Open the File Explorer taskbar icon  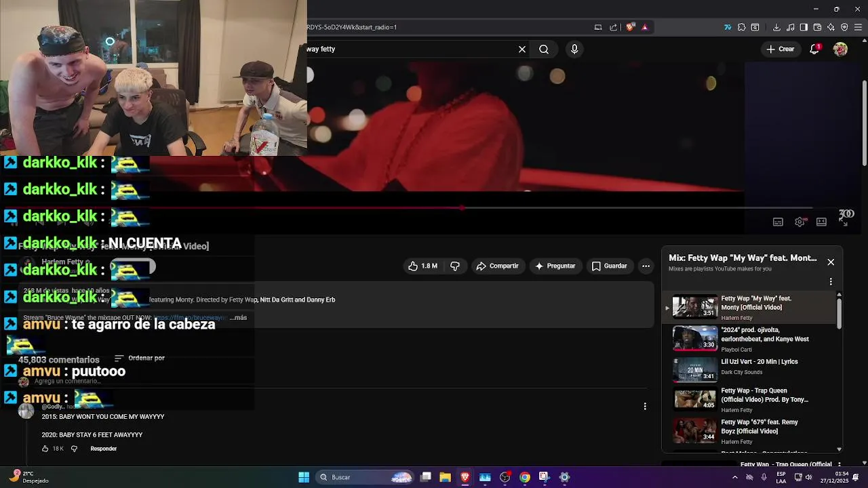click(x=445, y=477)
